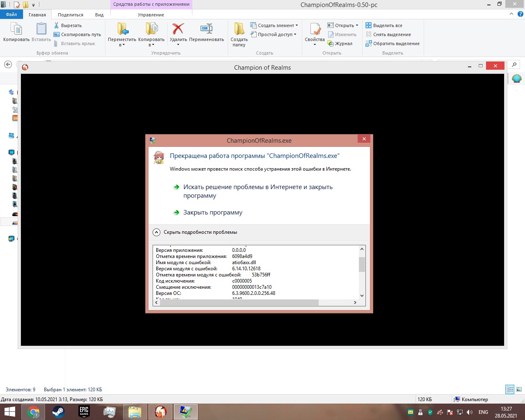Click the Вставить (Paste) clipboard icon
Viewport: 525px width, 420px height.
(41, 32)
